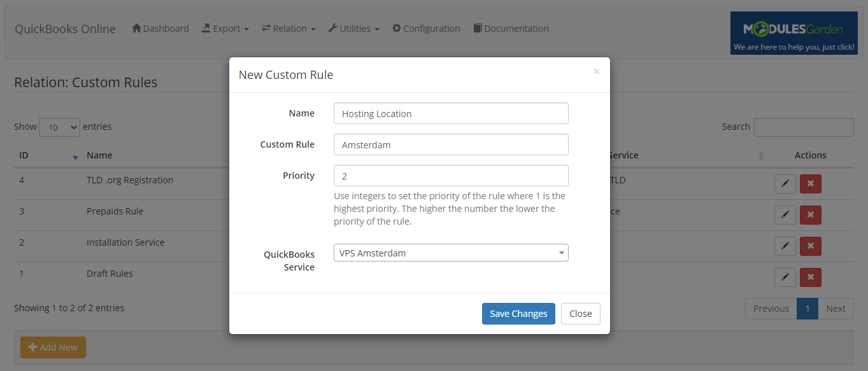Edit the Draft Rules entry

click(x=785, y=277)
